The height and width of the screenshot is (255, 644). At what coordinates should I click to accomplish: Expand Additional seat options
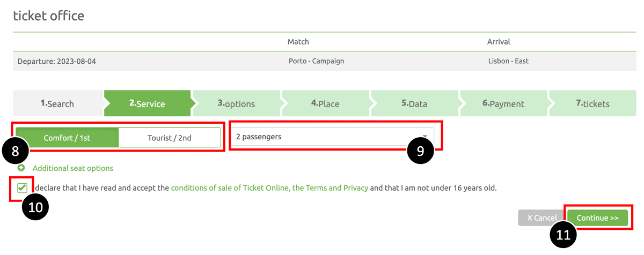click(73, 168)
